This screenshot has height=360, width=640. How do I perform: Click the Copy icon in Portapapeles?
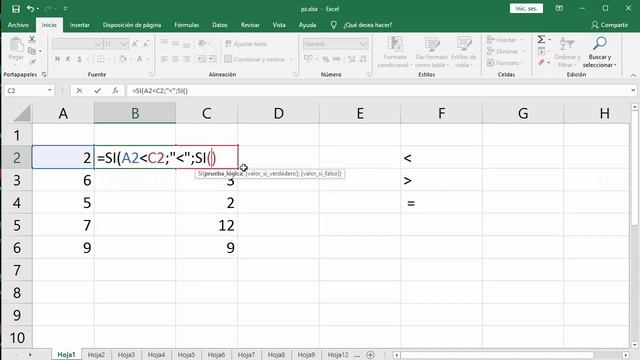(32, 51)
